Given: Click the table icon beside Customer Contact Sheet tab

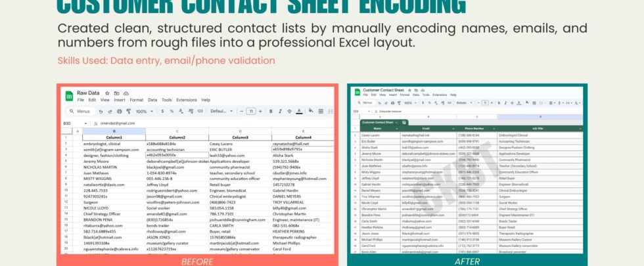Looking at the screenshot, I should (405, 122).
